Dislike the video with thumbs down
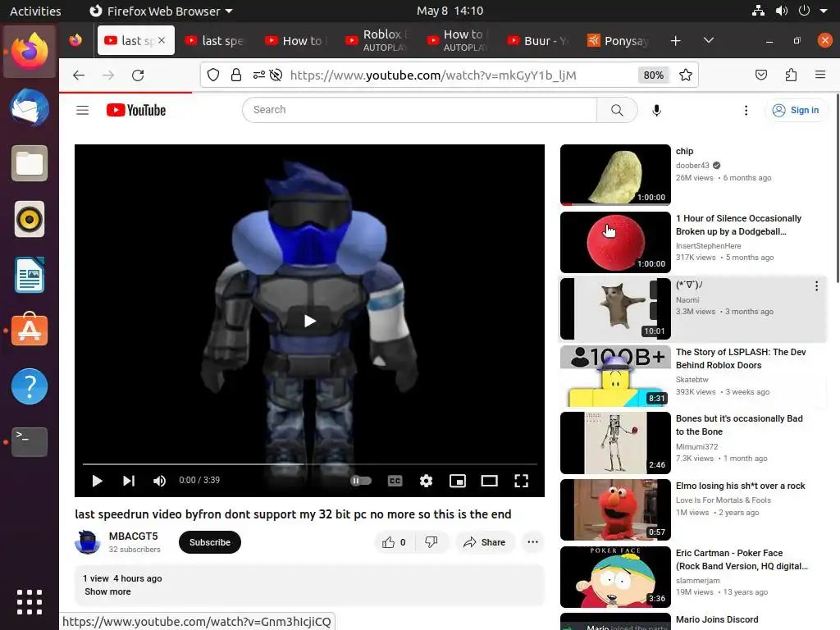This screenshot has width=840, height=630. tap(431, 542)
